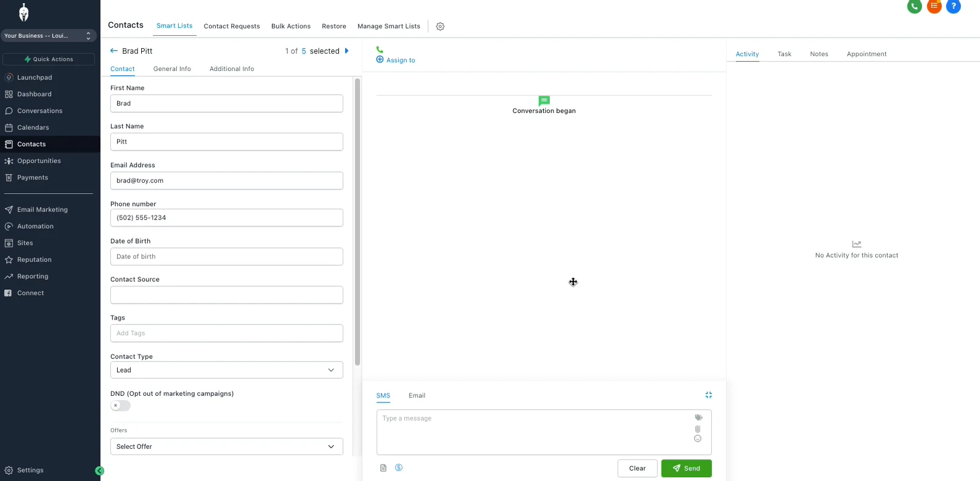Click the Add Tags field

coord(227,333)
